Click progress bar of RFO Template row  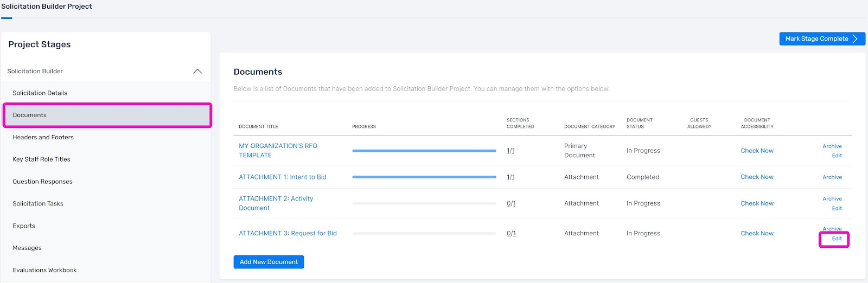[x=424, y=151]
